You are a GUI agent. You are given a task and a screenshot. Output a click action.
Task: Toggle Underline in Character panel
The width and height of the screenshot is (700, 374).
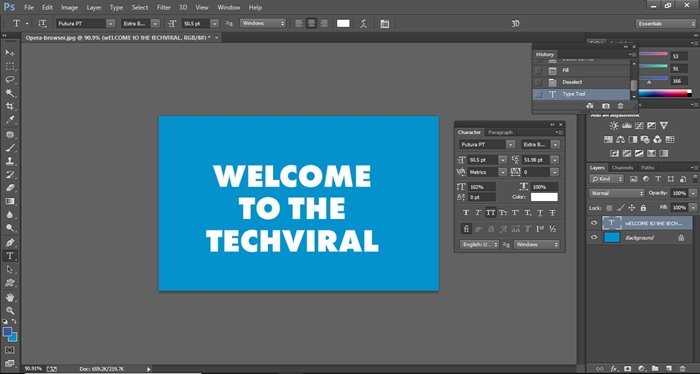[x=540, y=213]
